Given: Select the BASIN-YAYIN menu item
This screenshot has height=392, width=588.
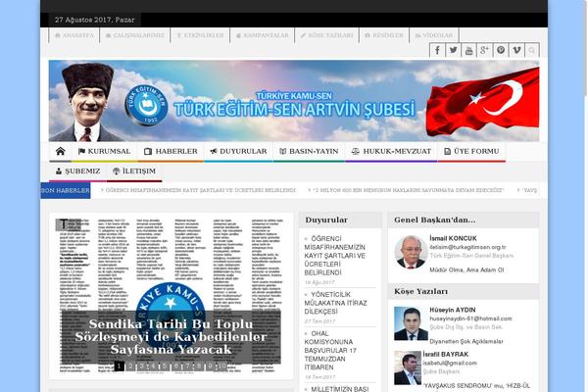Looking at the screenshot, I should [x=309, y=151].
